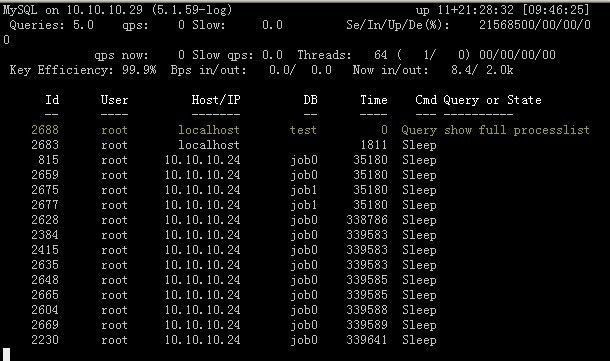Select thread Id 2648
610x361 pixels.
point(45,280)
